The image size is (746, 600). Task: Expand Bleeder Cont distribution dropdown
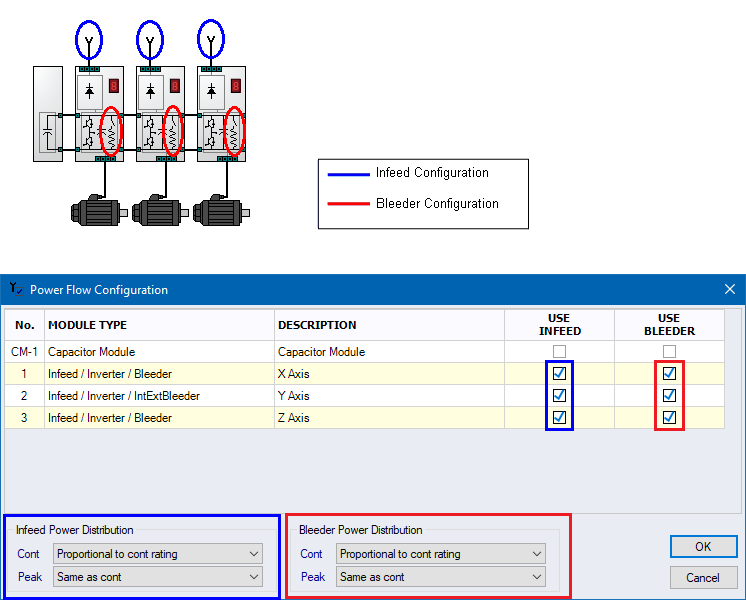(x=441, y=554)
